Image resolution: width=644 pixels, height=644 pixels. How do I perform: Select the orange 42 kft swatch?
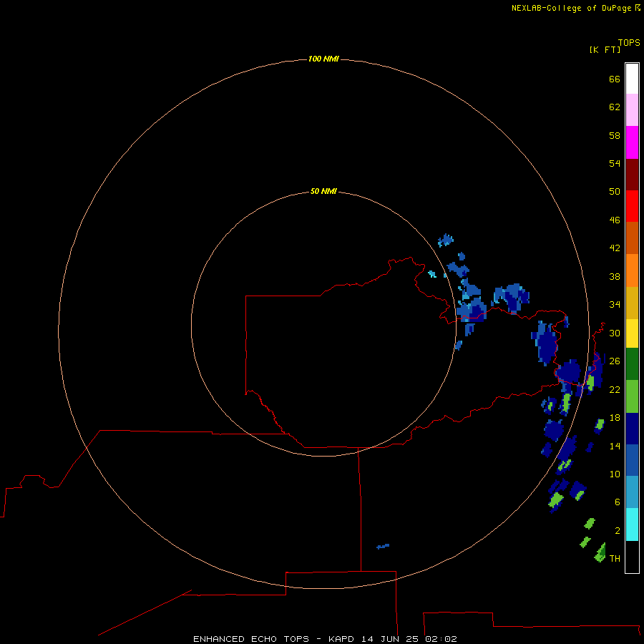tap(632, 270)
